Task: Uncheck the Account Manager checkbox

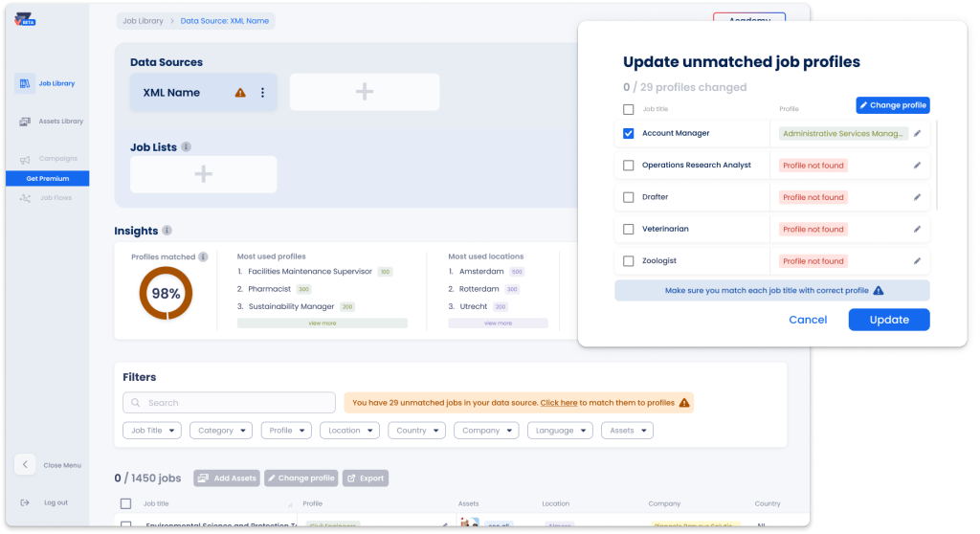Action: coord(629,134)
